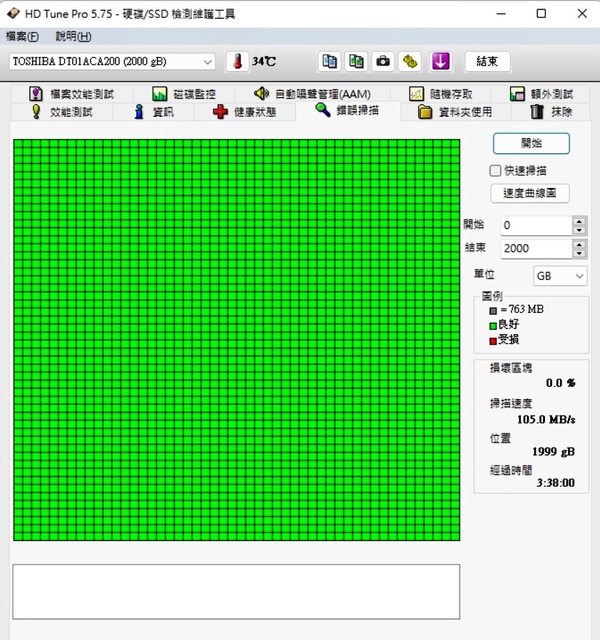
Task: Click the copy text to clipboard icon
Action: (x=329, y=61)
